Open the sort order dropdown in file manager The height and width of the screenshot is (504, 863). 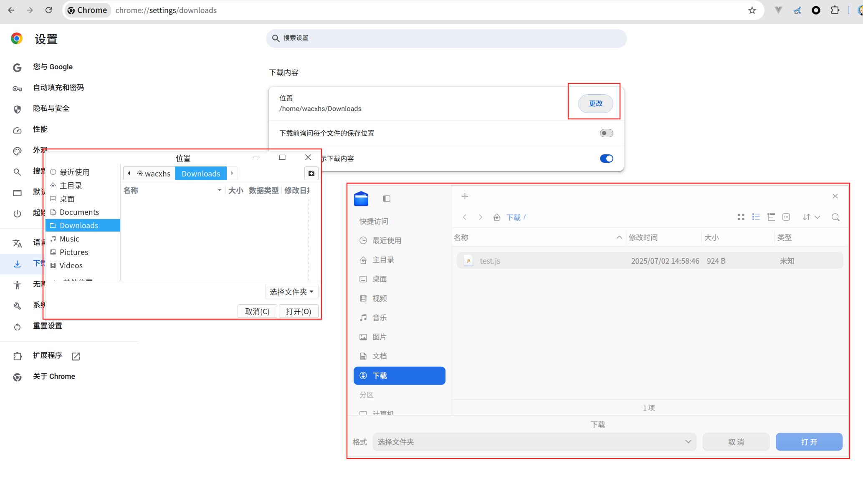click(811, 217)
